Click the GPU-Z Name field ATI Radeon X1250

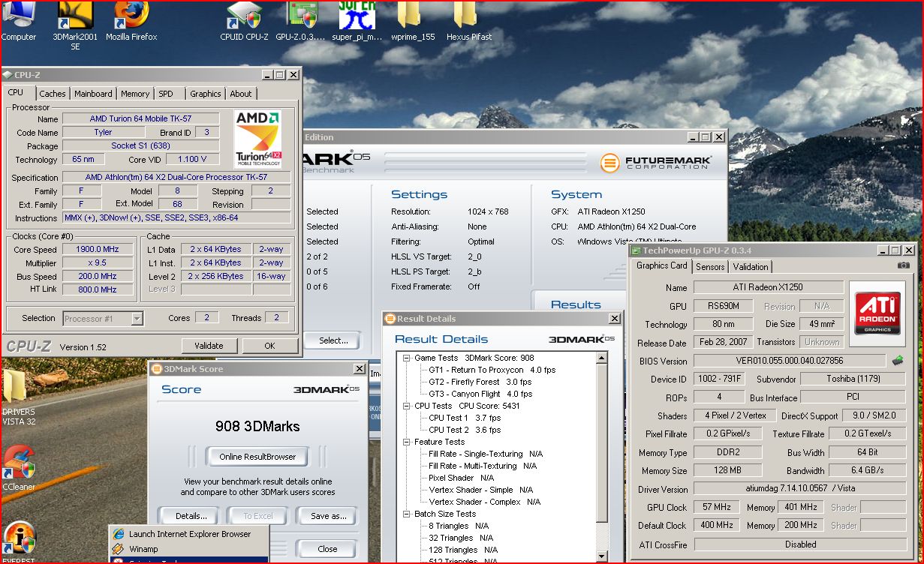(768, 287)
